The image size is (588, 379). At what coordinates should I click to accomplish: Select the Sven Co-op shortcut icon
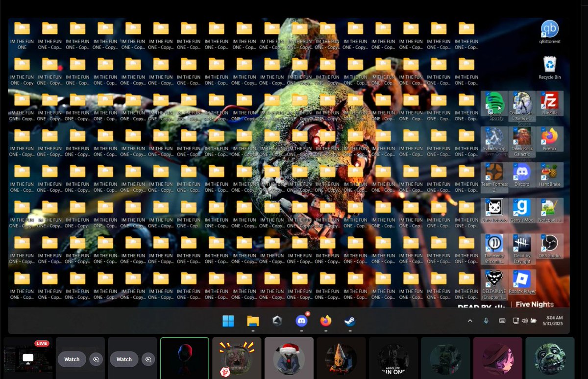494,139
